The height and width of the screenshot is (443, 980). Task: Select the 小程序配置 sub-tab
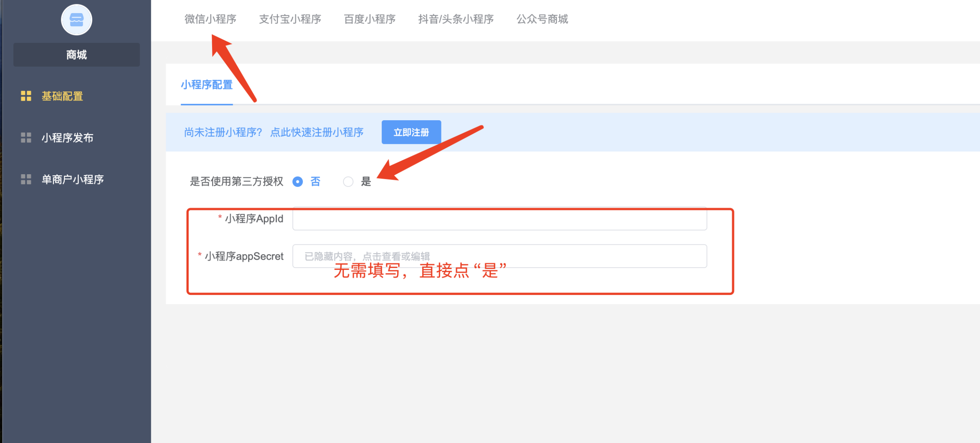click(x=207, y=85)
